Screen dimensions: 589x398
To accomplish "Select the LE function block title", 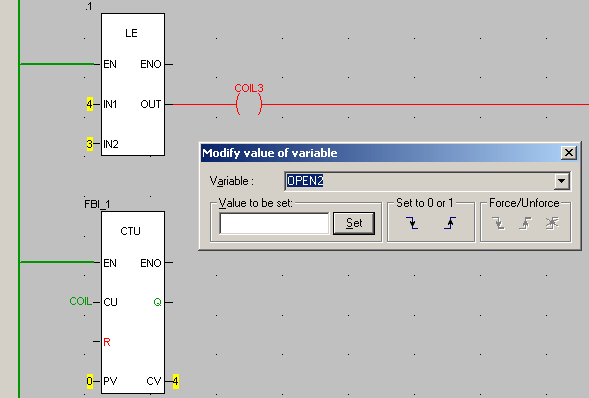I will tap(131, 33).
